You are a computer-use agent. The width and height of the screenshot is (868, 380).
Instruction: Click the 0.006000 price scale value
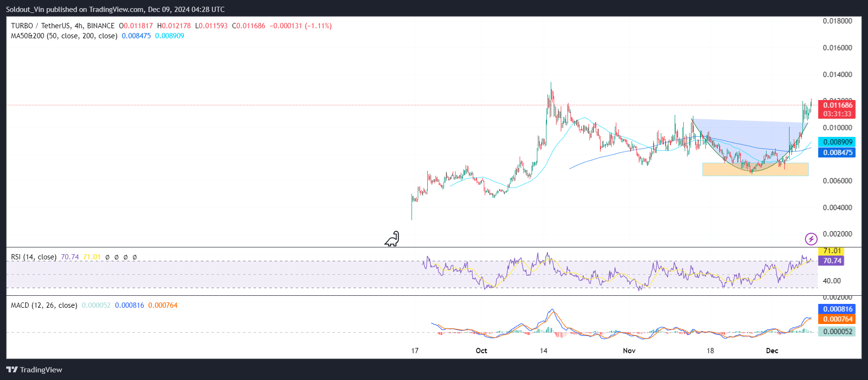tap(837, 181)
